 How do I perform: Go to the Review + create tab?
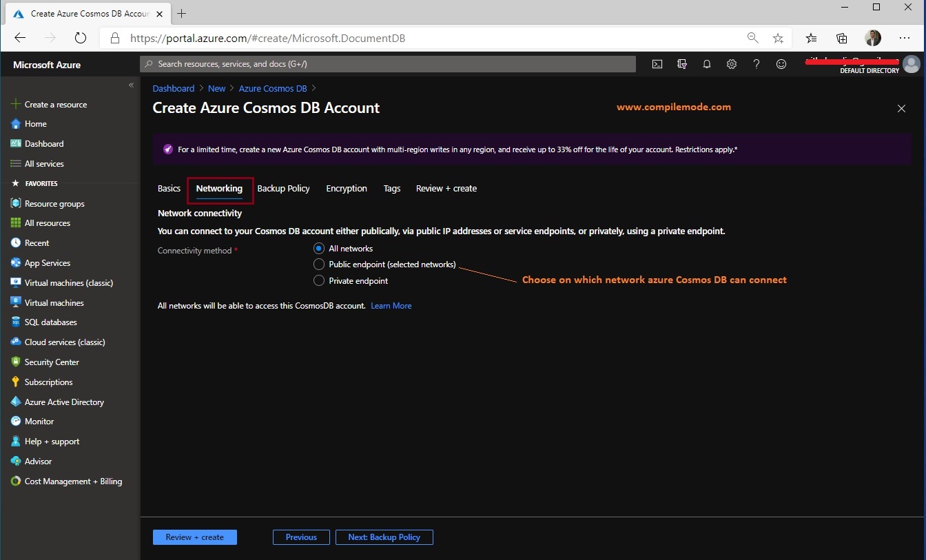pos(446,189)
